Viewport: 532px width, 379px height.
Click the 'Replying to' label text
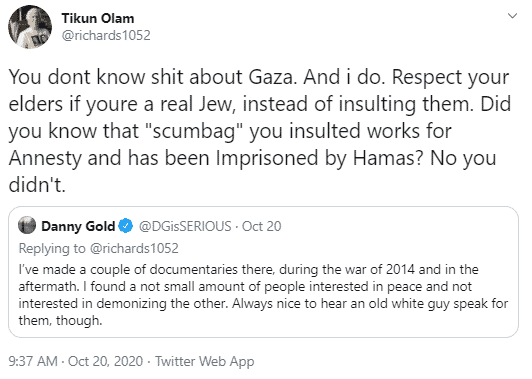(52, 248)
